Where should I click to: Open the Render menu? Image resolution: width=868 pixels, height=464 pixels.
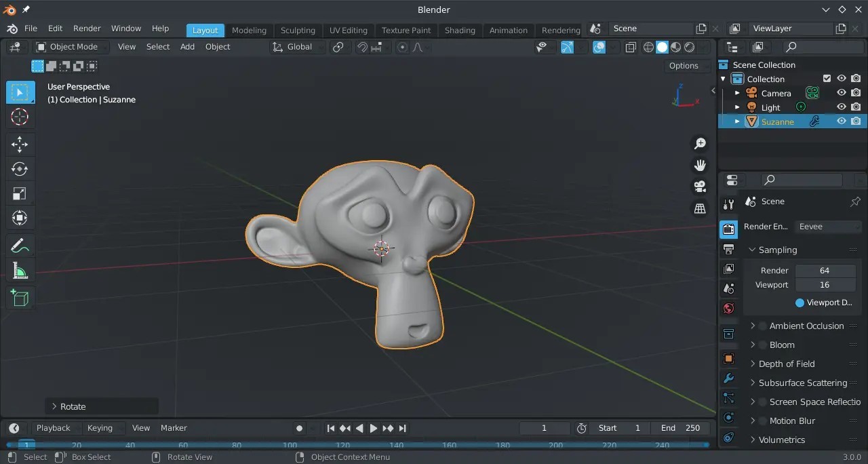pyautogui.click(x=87, y=28)
